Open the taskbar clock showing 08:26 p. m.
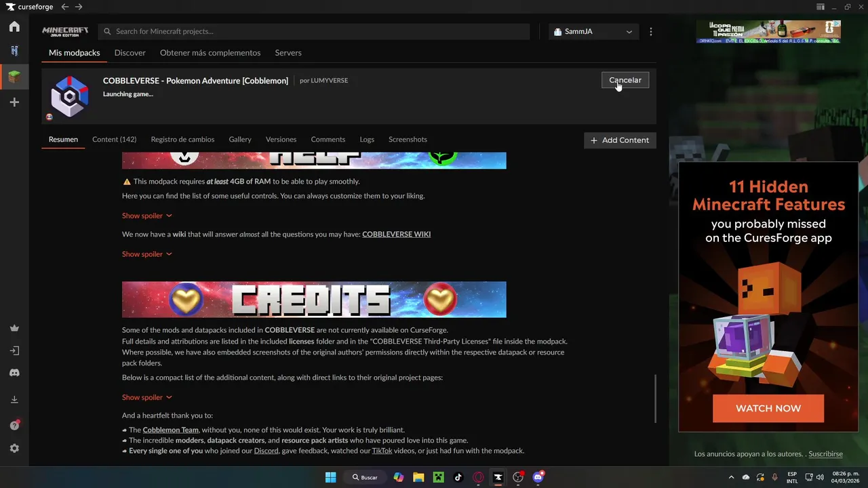Screen dimensions: 868x488 [846, 477]
